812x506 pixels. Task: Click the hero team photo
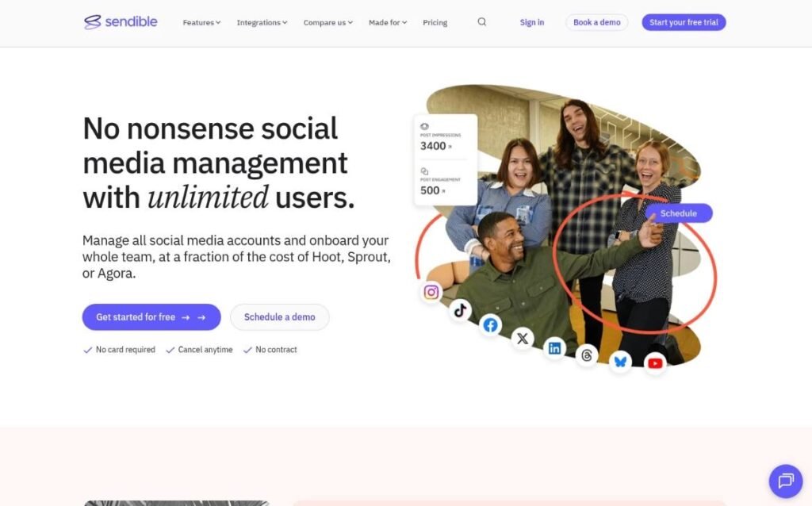[565, 225]
